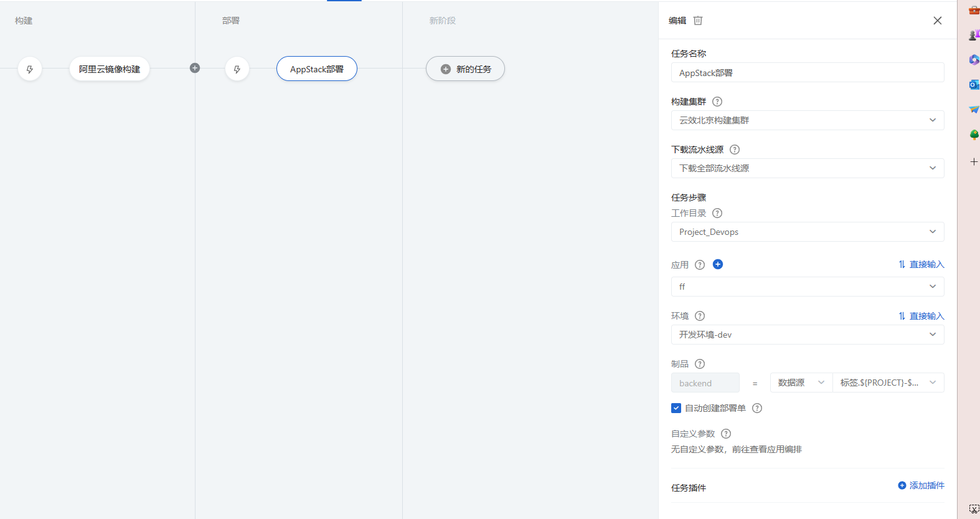This screenshot has width=980, height=519.
Task: Open Outlook in the browser sidebar
Action: [x=974, y=85]
